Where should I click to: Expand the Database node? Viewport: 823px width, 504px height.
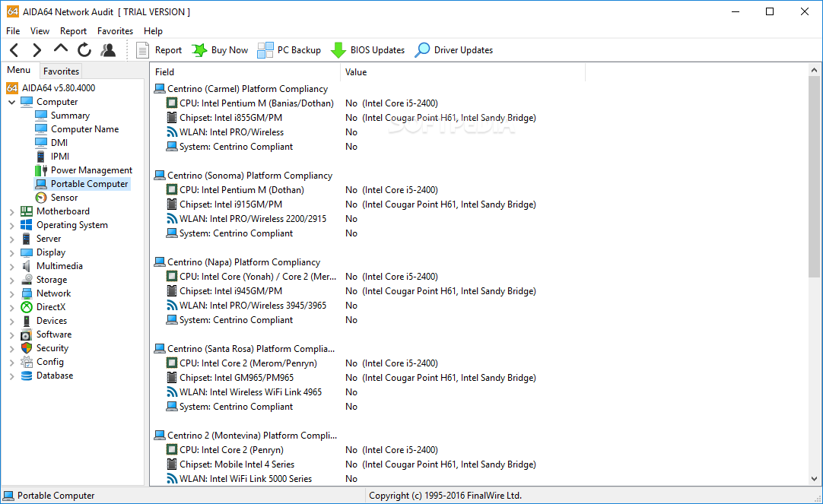click(x=11, y=376)
